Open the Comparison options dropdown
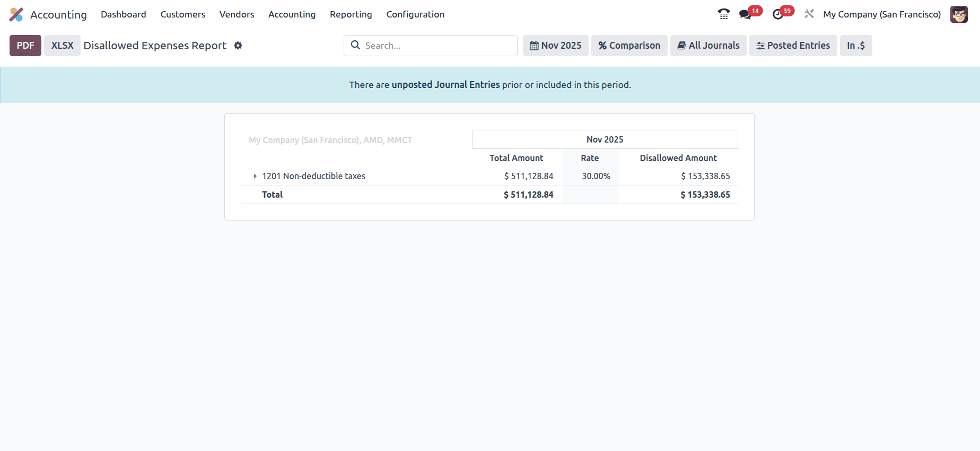Viewport: 980px width, 451px height. click(x=629, y=46)
